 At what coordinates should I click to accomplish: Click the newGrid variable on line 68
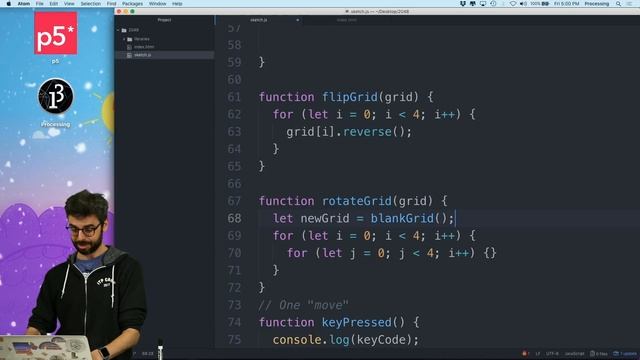tap(325, 218)
